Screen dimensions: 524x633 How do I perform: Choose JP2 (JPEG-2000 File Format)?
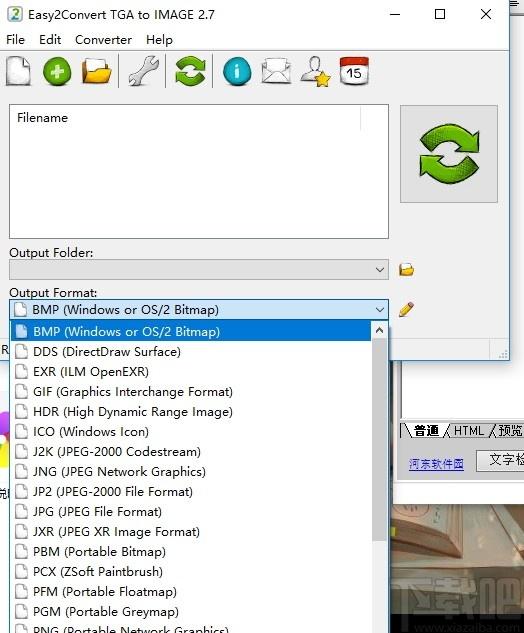[x=190, y=491]
